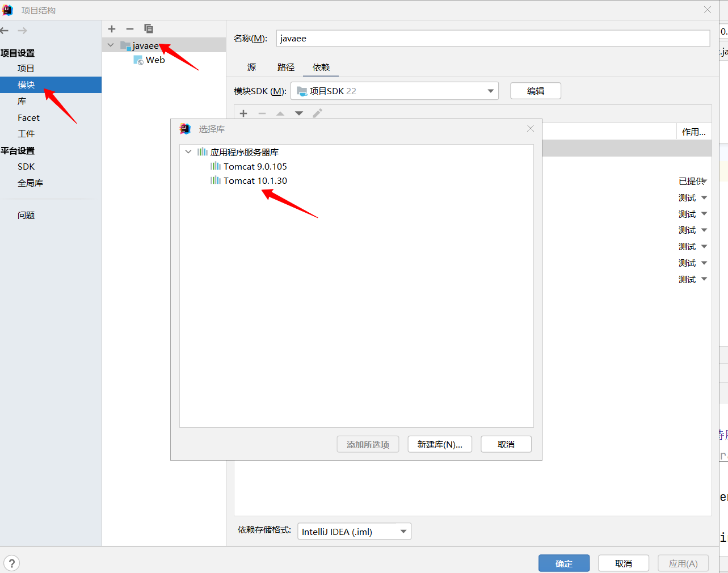Click the Tomcat 9.0.105 library icon
The width and height of the screenshot is (728, 573).
[216, 166]
